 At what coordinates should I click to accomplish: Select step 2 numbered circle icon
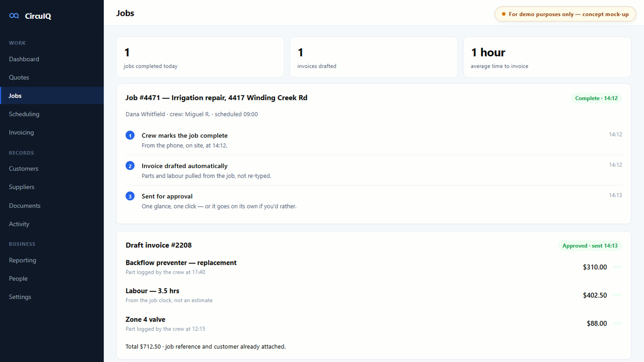coord(130,166)
